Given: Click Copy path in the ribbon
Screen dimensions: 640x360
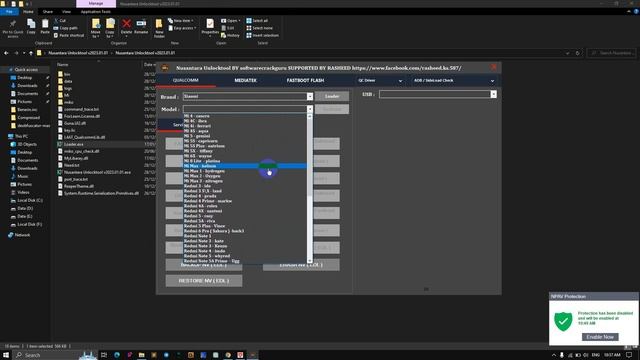Looking at the screenshot, I should click(65, 28).
